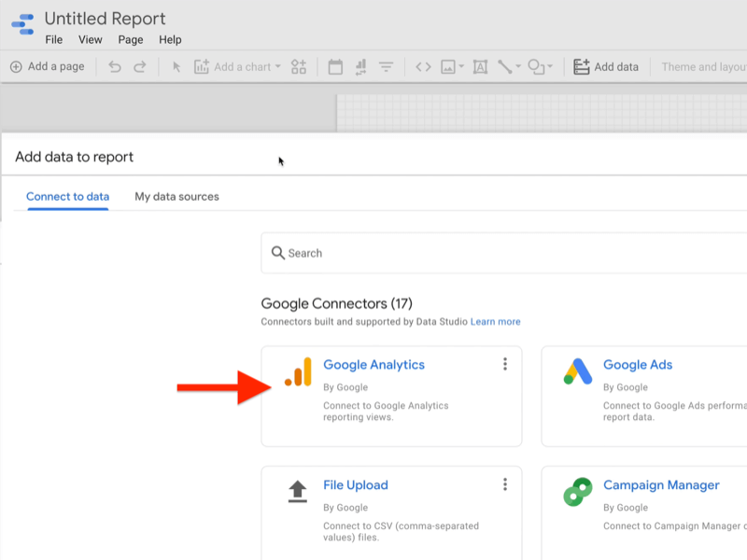747x560 pixels.
Task: Click the insert image icon
Action: coord(448,67)
